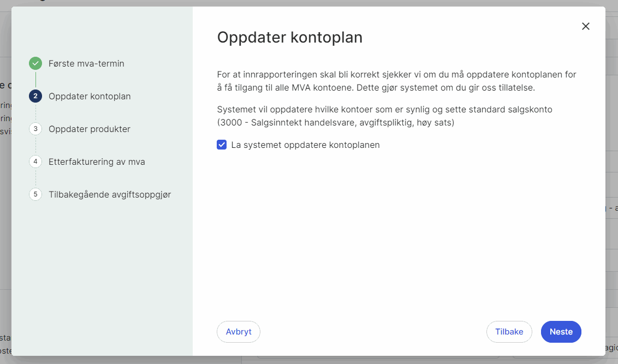Click the green checkmark beside Første mva-termin

tap(35, 63)
